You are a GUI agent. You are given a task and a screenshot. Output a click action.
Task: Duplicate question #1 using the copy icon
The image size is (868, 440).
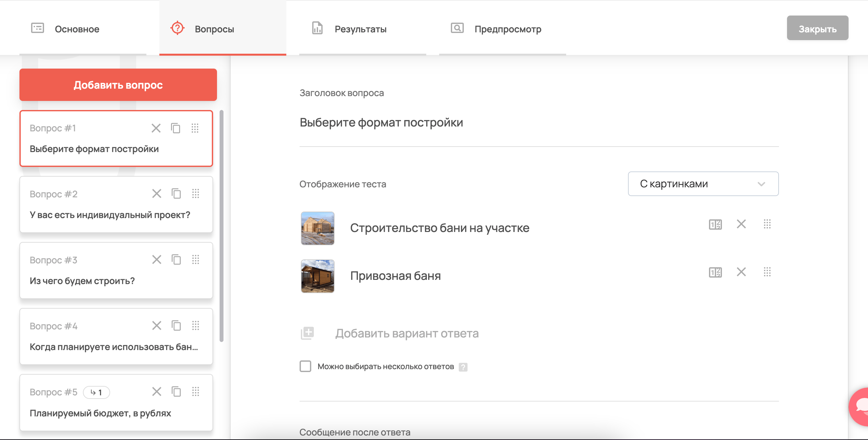(176, 128)
